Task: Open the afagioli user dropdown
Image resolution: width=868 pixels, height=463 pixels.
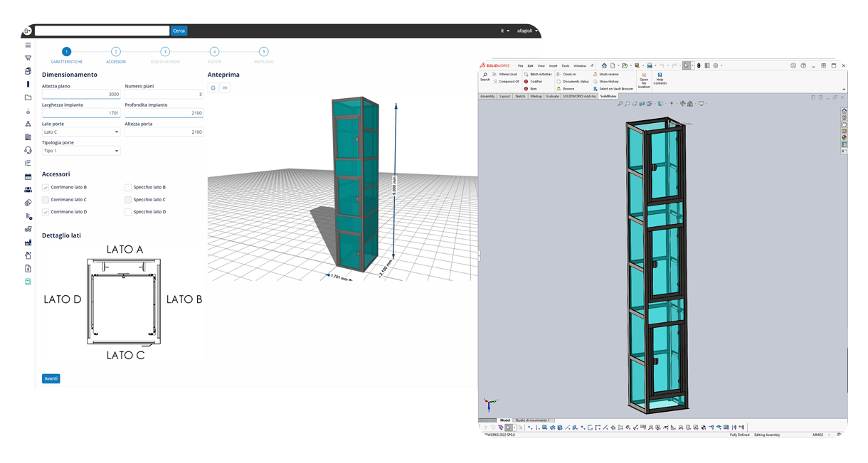Action: 527,31
